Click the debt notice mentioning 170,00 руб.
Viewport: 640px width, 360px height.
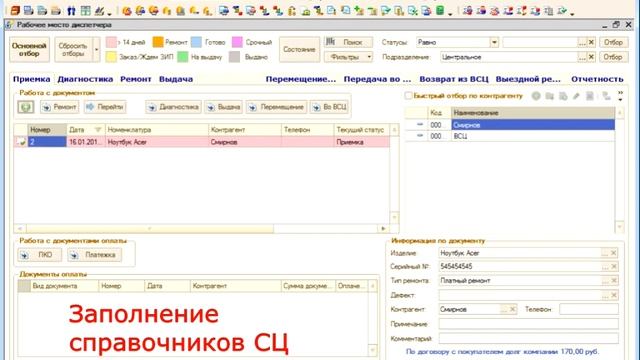coord(502,351)
